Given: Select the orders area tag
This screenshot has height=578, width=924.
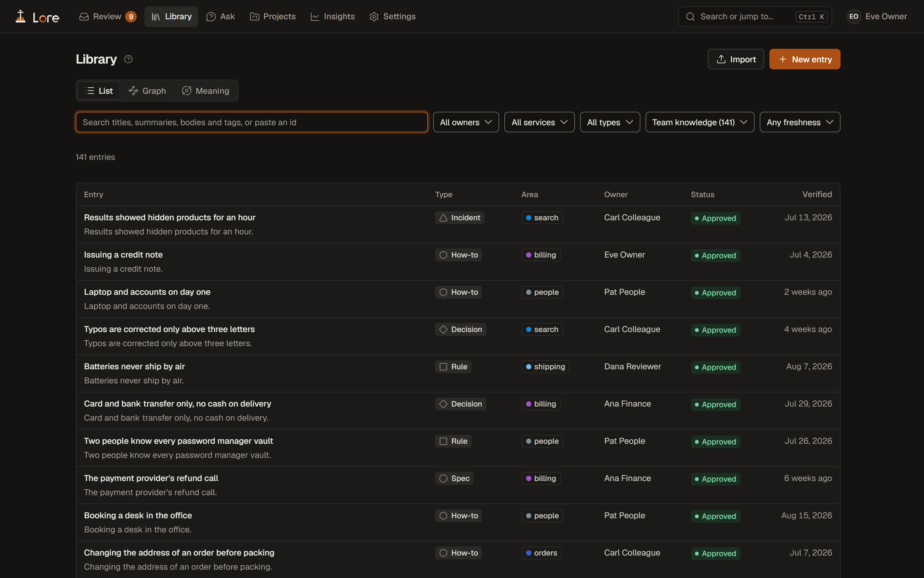Looking at the screenshot, I should click(x=542, y=553).
